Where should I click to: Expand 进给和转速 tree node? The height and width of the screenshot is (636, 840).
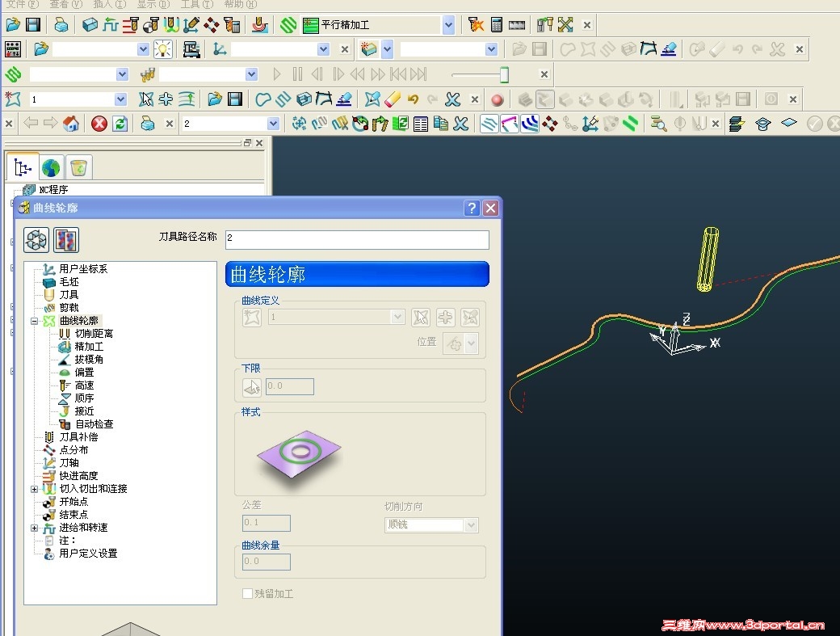point(34,528)
